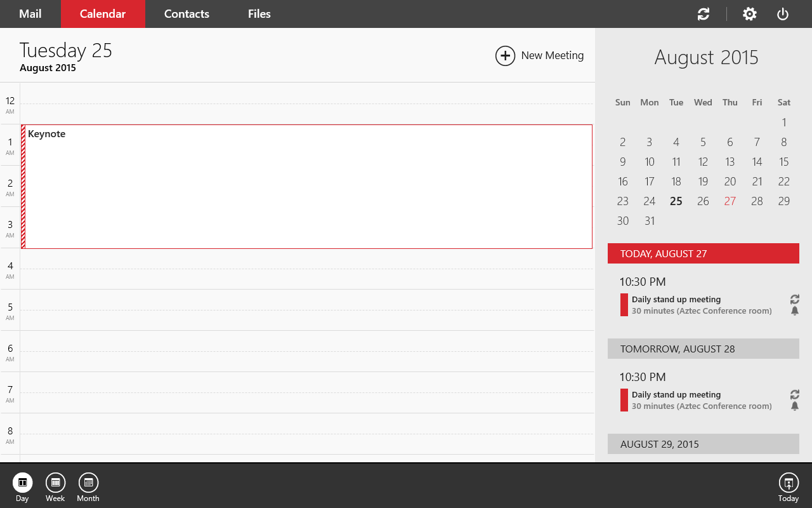Go to the Files tab
The image size is (812, 508).
click(x=259, y=14)
